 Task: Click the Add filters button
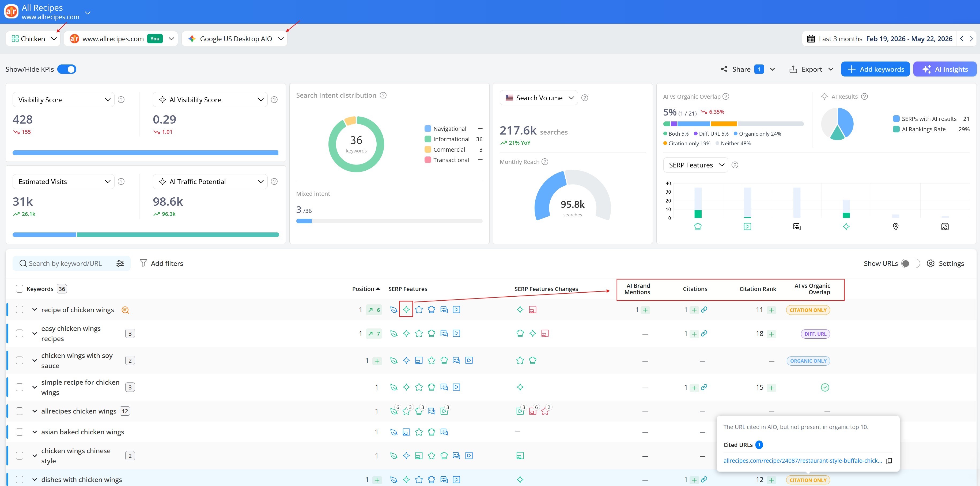pos(161,263)
